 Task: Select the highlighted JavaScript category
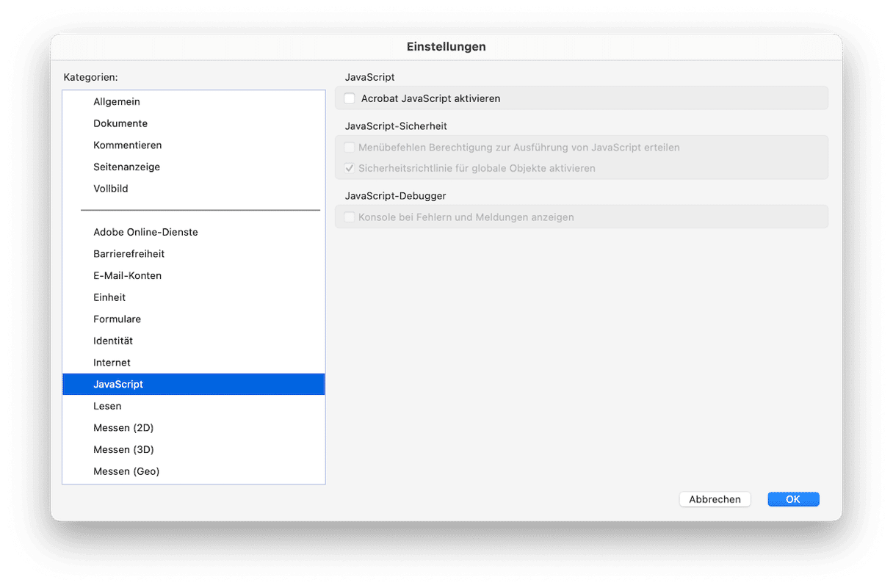(x=194, y=385)
